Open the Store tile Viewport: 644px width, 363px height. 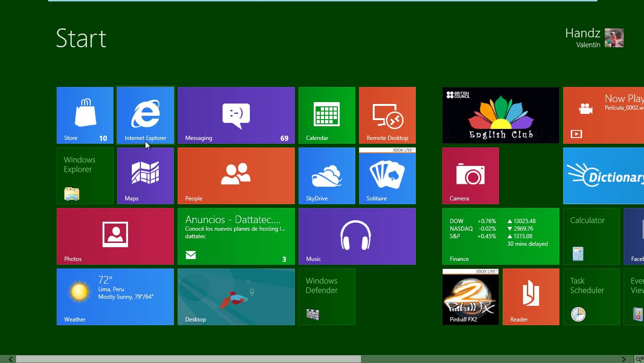(85, 115)
